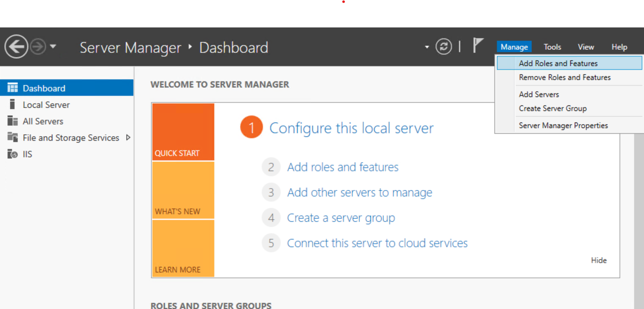Click the ROLES AND SERVER GROUPS heading
This screenshot has height=309, width=644.
click(x=211, y=305)
